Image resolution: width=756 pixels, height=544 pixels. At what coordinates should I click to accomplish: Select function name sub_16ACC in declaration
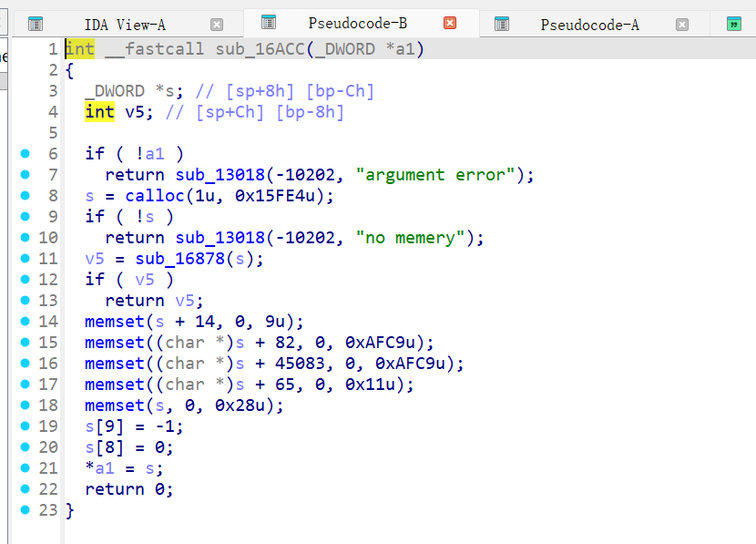(x=260, y=49)
